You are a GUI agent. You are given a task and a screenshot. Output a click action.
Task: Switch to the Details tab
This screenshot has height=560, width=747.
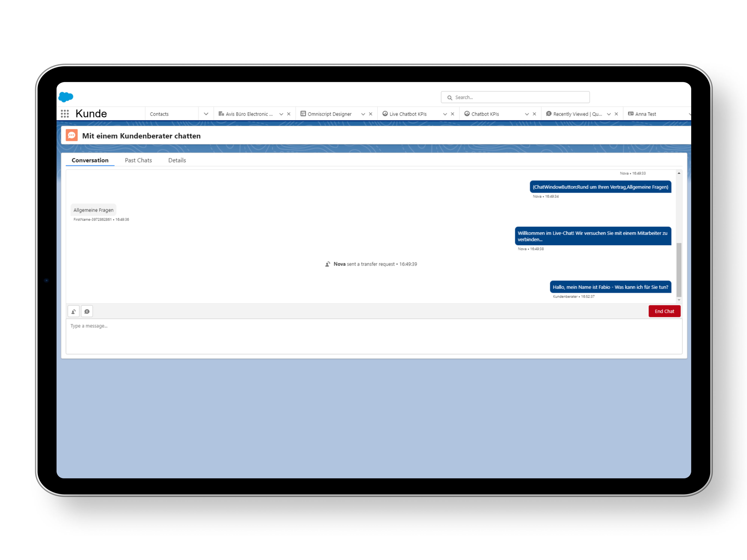click(x=177, y=160)
